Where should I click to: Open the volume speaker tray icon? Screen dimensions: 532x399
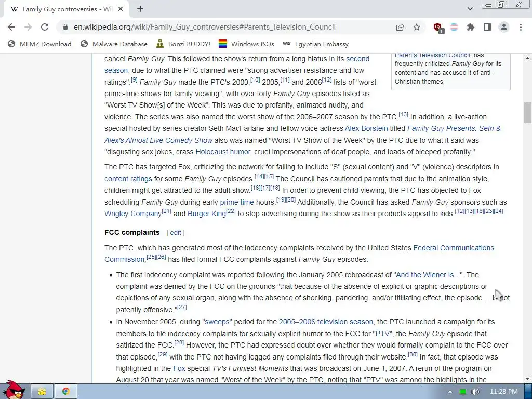pyautogui.click(x=475, y=392)
